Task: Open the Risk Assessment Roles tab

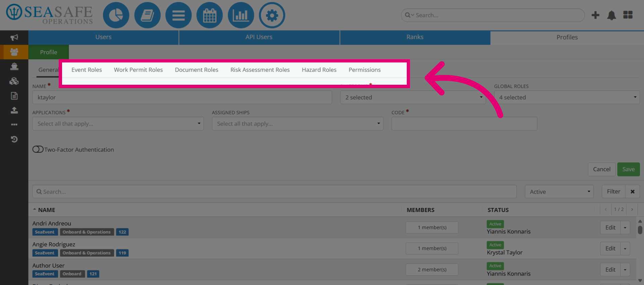Action: [260, 70]
